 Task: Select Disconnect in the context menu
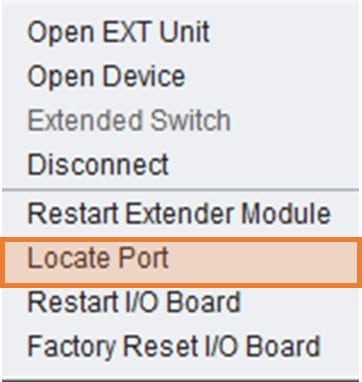pyautogui.click(x=180, y=164)
